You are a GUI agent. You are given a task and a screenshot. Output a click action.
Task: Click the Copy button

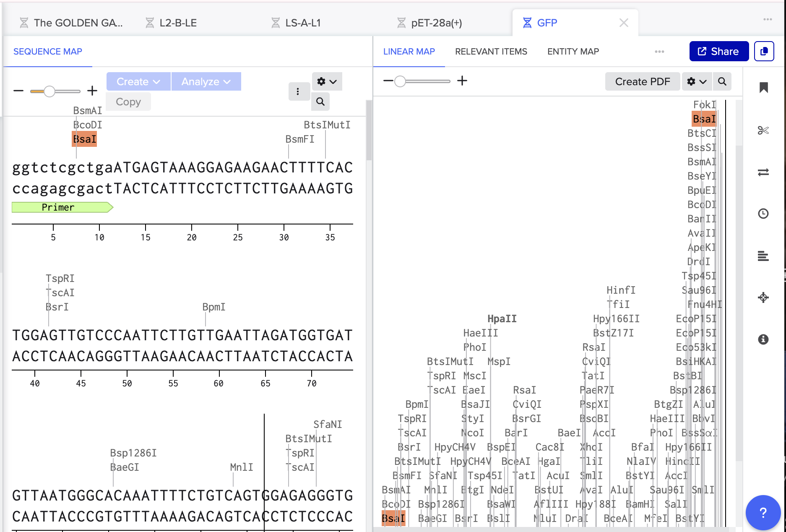pyautogui.click(x=128, y=102)
